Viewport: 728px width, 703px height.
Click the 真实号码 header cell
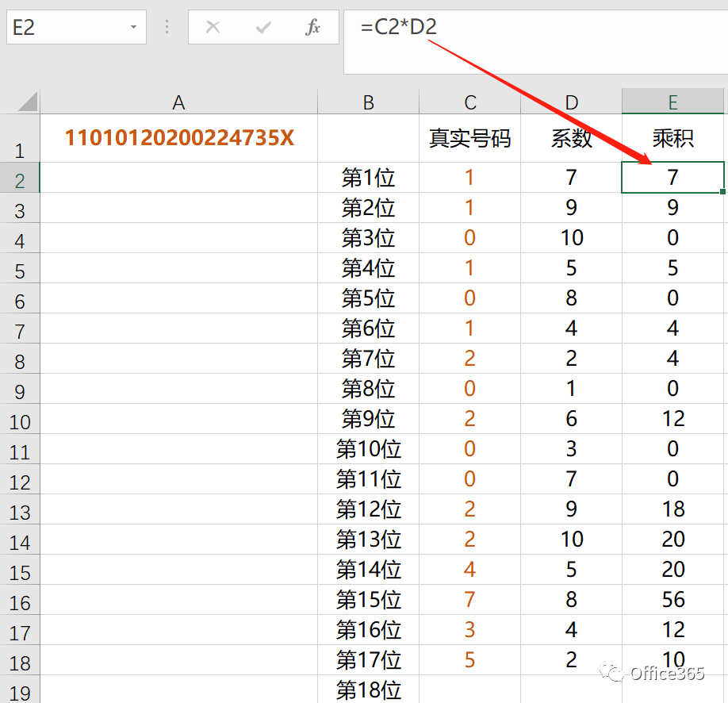coord(469,138)
